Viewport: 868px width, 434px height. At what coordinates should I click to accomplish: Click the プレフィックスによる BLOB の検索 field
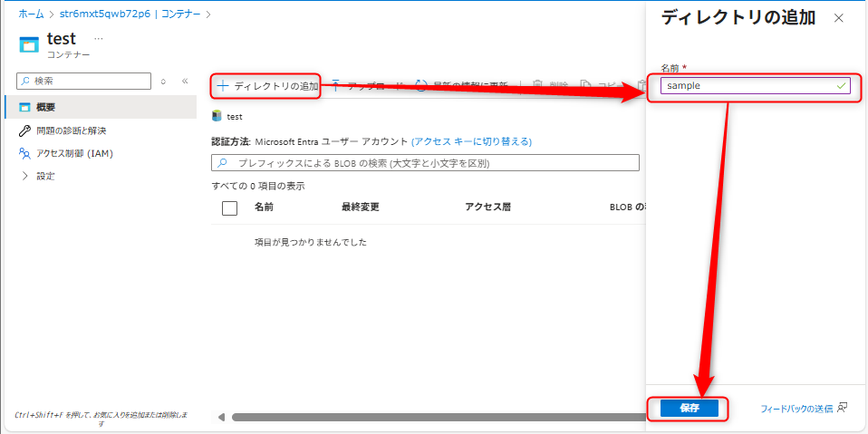point(425,163)
